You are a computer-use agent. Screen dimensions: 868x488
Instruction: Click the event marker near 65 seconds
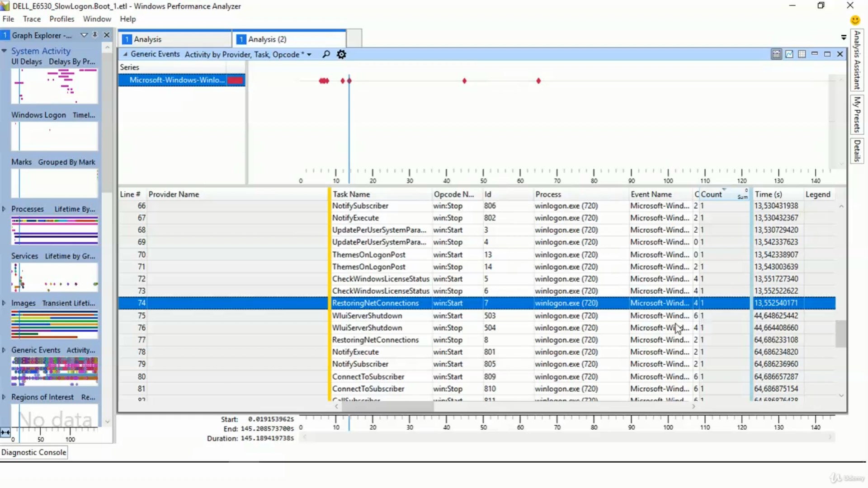pyautogui.click(x=538, y=81)
